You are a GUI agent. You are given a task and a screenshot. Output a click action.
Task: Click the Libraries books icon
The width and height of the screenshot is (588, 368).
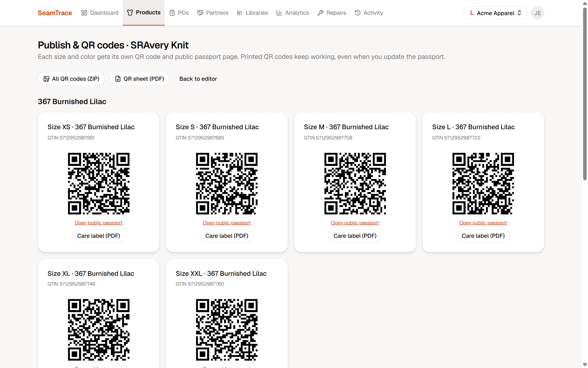239,13
